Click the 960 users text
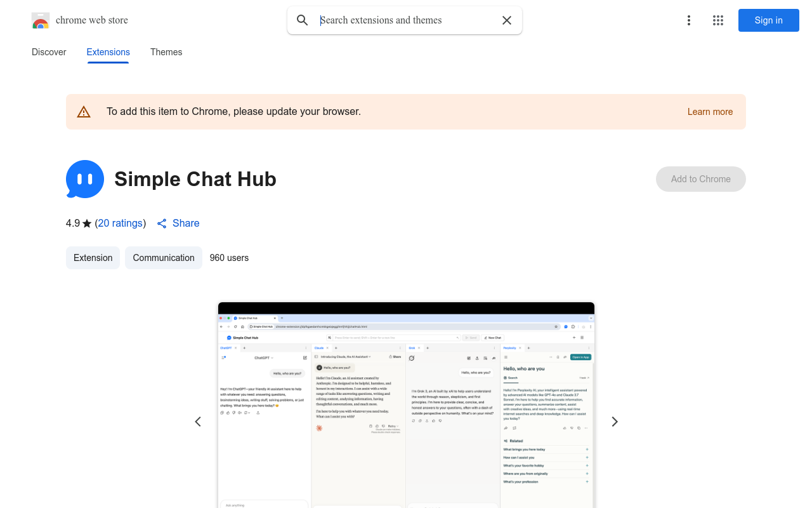812x508 pixels. [x=229, y=258]
